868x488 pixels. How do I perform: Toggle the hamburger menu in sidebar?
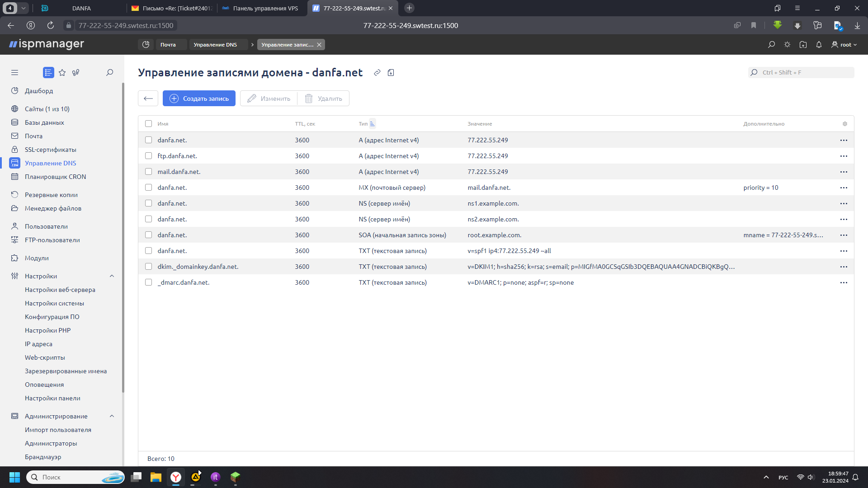(x=14, y=73)
